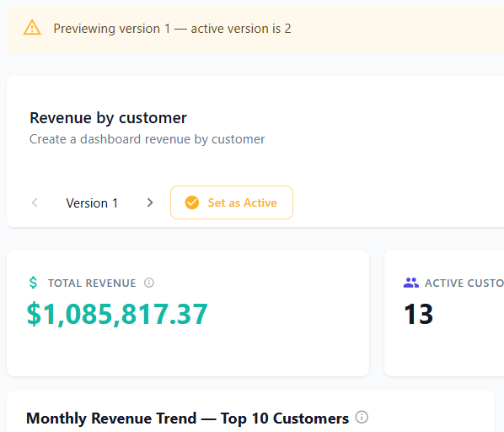Go to previous version with left chevron
This screenshot has height=432, width=504.
[35, 202]
